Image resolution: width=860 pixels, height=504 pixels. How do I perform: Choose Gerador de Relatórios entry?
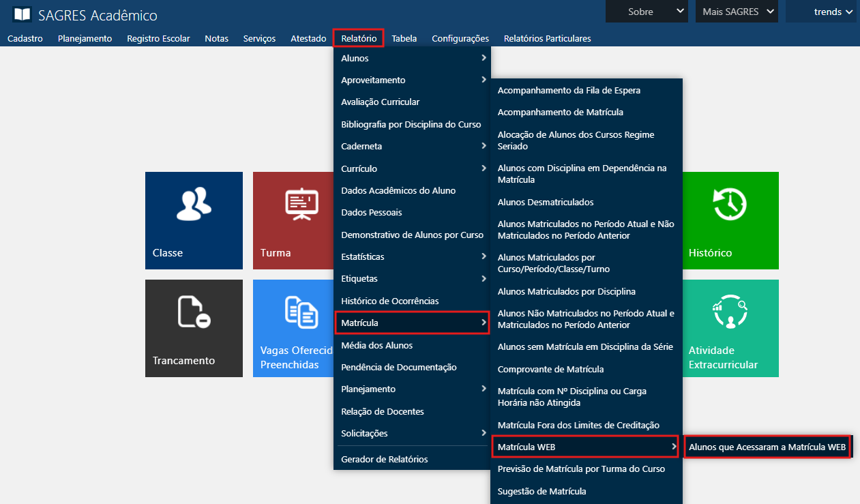pos(385,459)
